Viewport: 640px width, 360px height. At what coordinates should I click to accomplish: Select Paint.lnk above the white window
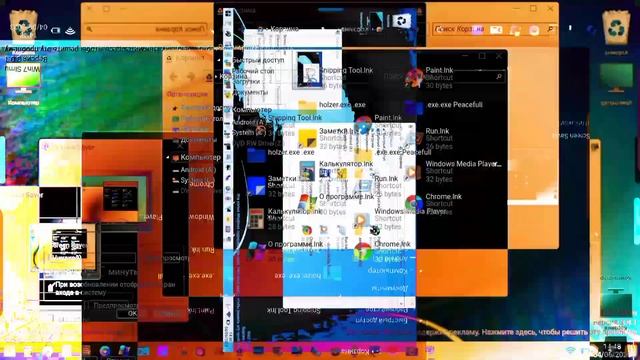(388, 118)
